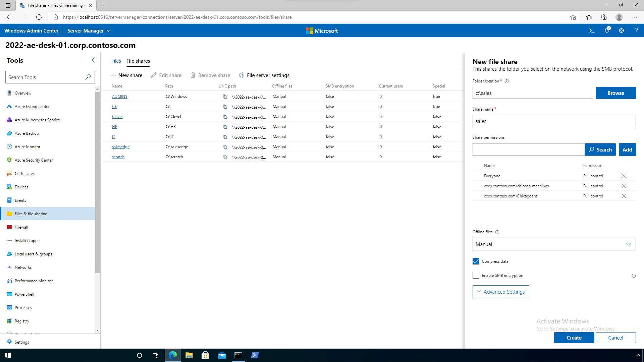
Task: Click the Share name input field
Action: pos(554,121)
